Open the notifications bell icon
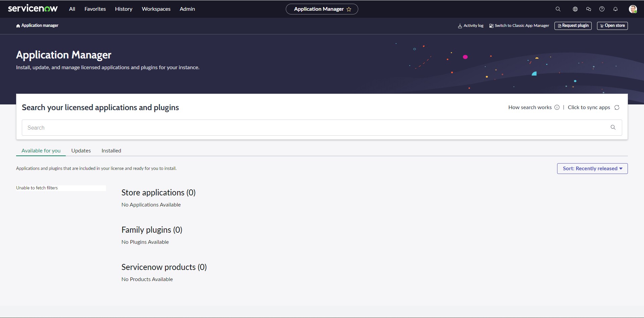Viewport: 644px width, 318px height. point(615,9)
